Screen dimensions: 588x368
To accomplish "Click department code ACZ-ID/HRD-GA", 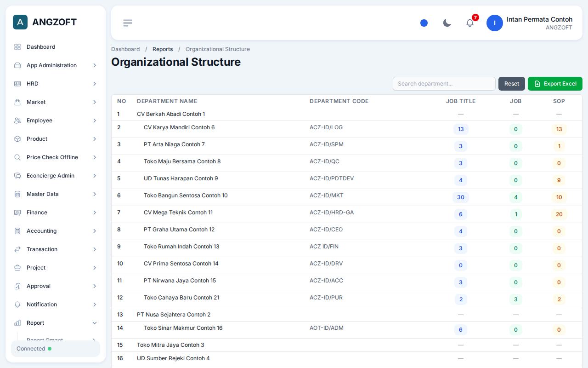I will point(332,213).
